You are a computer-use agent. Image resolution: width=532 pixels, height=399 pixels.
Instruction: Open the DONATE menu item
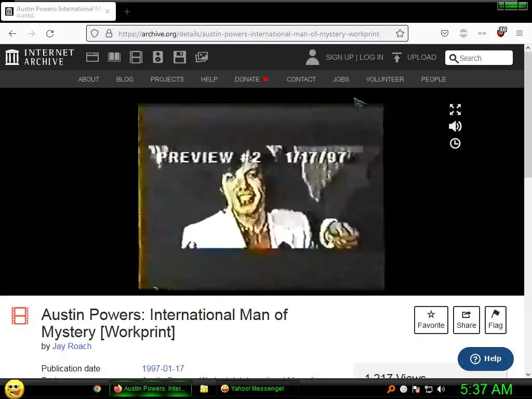(251, 79)
